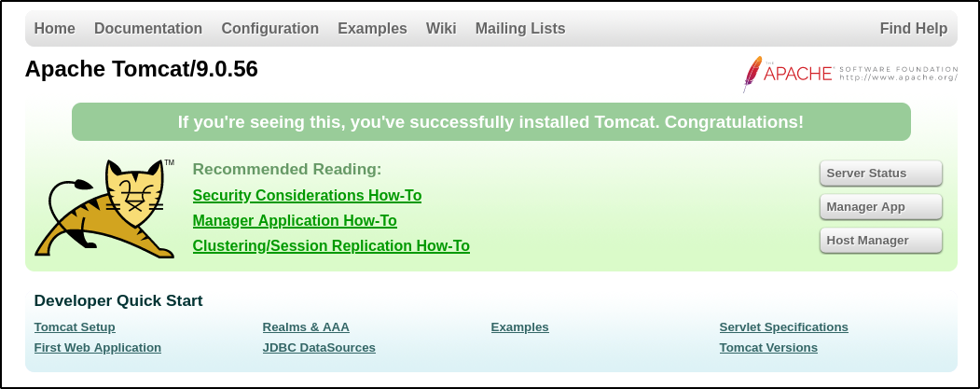The image size is (980, 389).
Task: Visit the JDBC DataSources link
Action: coord(319,348)
